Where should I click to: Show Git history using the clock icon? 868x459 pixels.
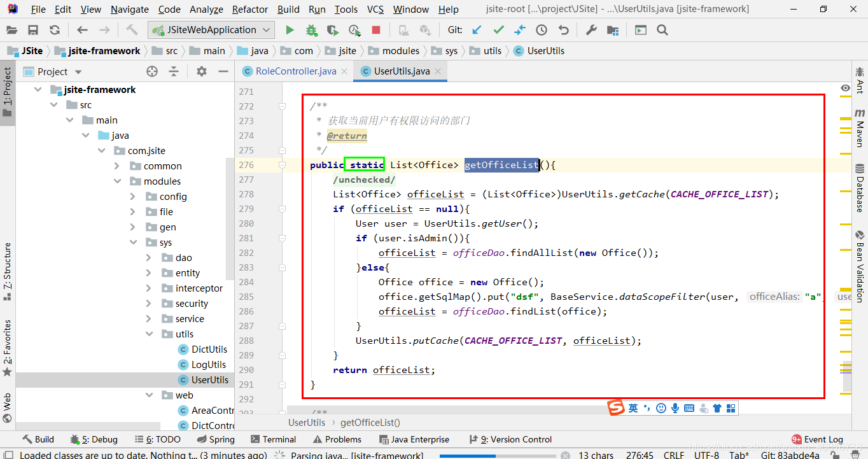click(542, 30)
